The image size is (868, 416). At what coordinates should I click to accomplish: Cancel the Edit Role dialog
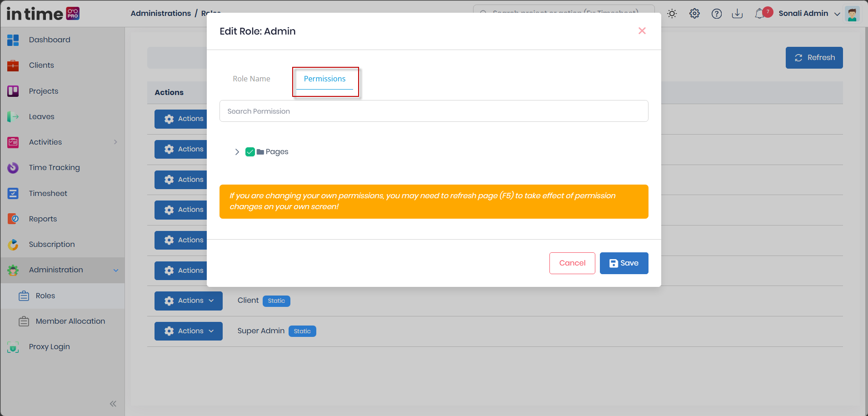click(572, 263)
